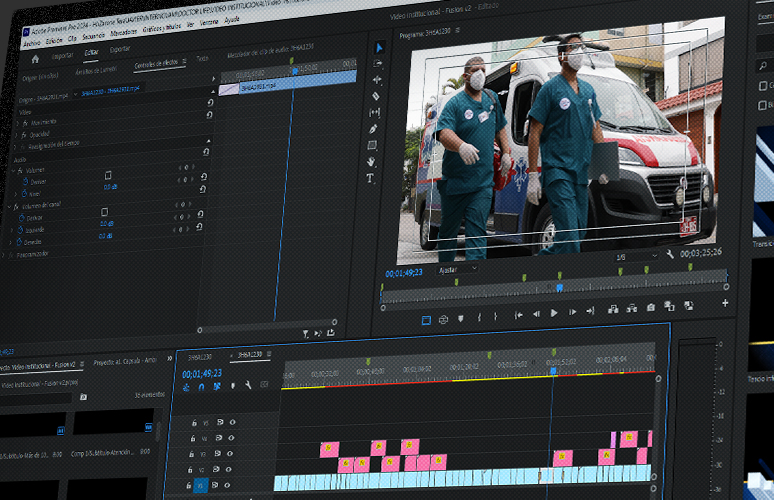Switch to Ámbitos de Lumetri tab

coord(97,71)
